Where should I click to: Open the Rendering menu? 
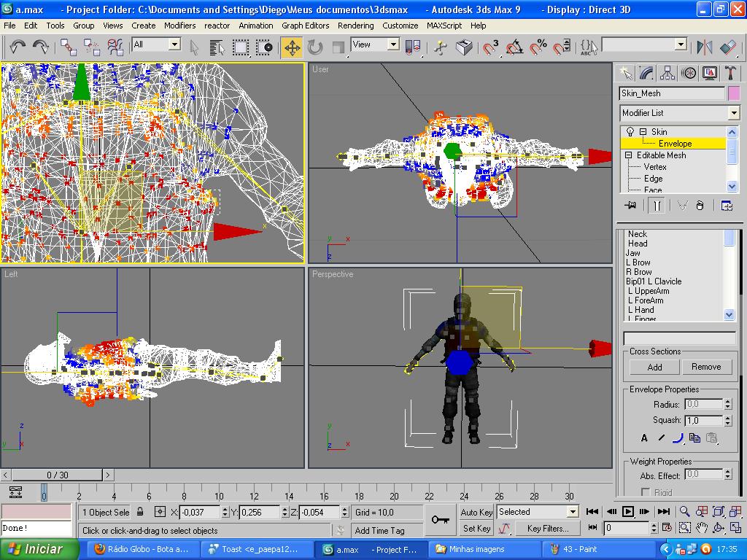pyautogui.click(x=355, y=25)
